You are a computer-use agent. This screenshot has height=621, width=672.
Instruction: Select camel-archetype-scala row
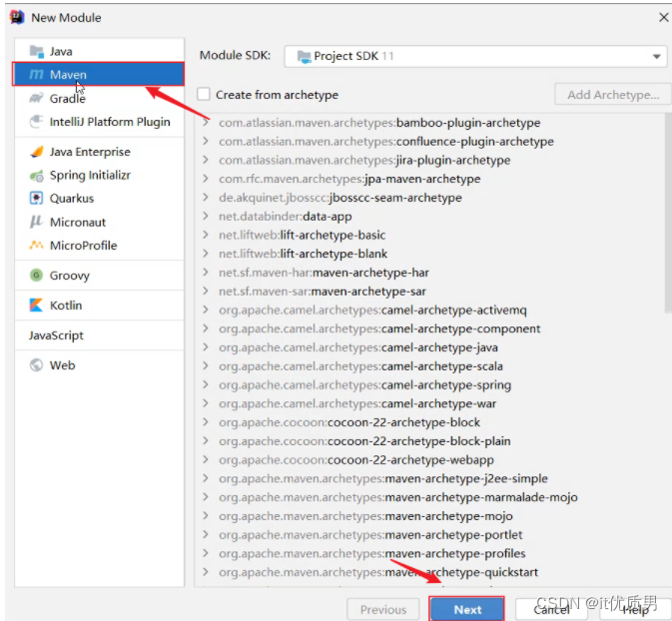pyautogui.click(x=430, y=366)
